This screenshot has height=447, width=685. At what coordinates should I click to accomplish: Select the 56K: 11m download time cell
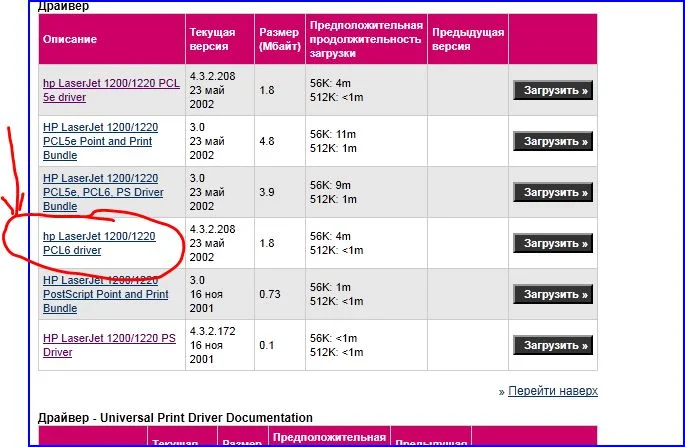tap(366, 141)
